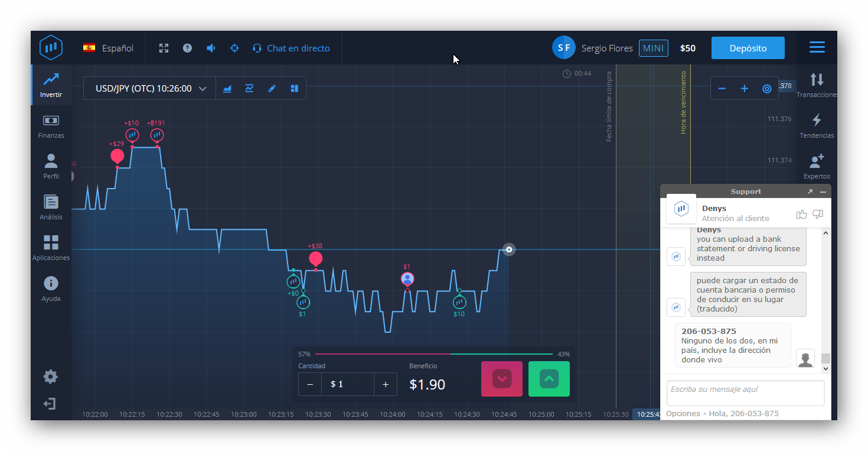Expand the USD/JPY (OTC) asset dropdown
868x451 pixels.
tap(151, 89)
